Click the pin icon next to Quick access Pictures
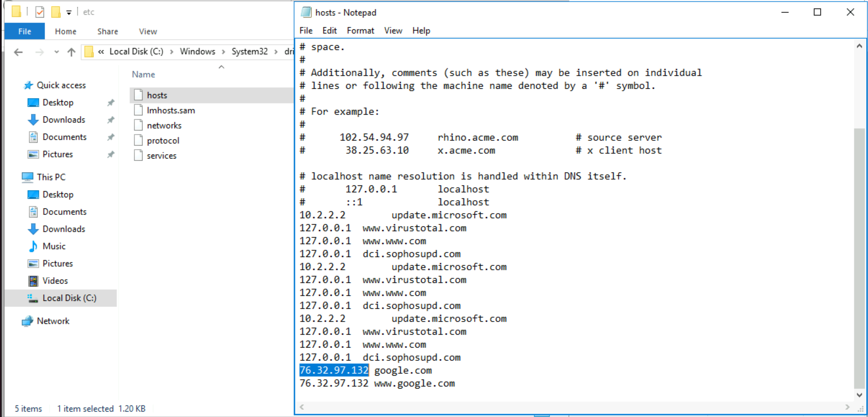868x417 pixels. tap(111, 154)
